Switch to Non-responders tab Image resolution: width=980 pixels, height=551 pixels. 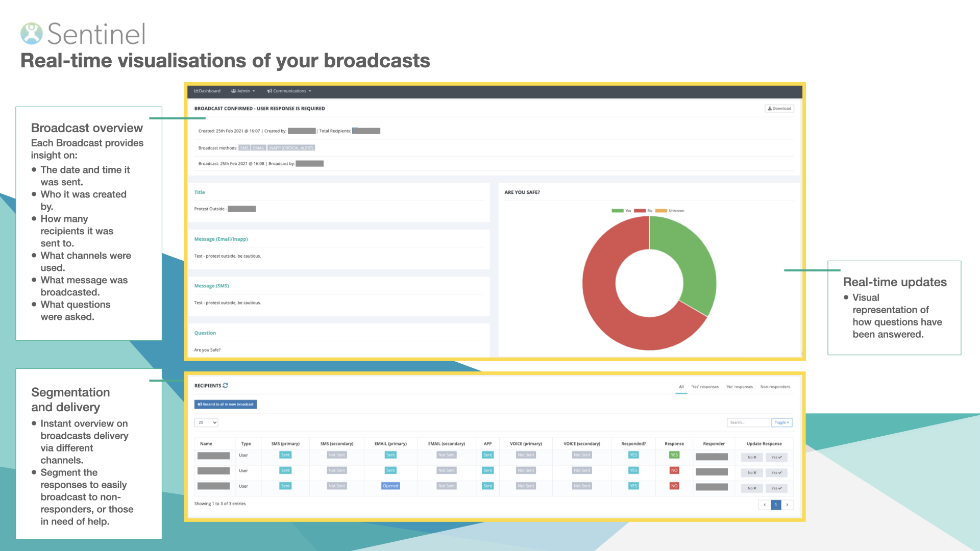tap(775, 387)
